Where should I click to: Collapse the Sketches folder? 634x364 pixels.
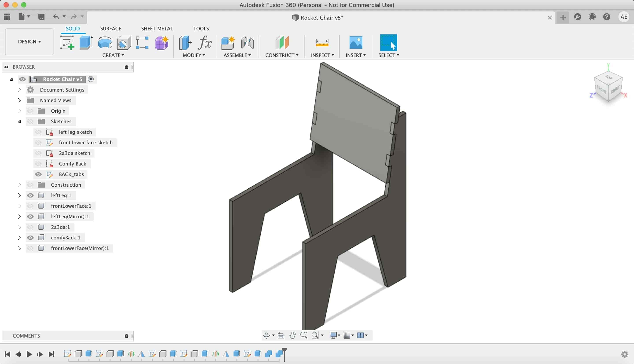coord(19,121)
